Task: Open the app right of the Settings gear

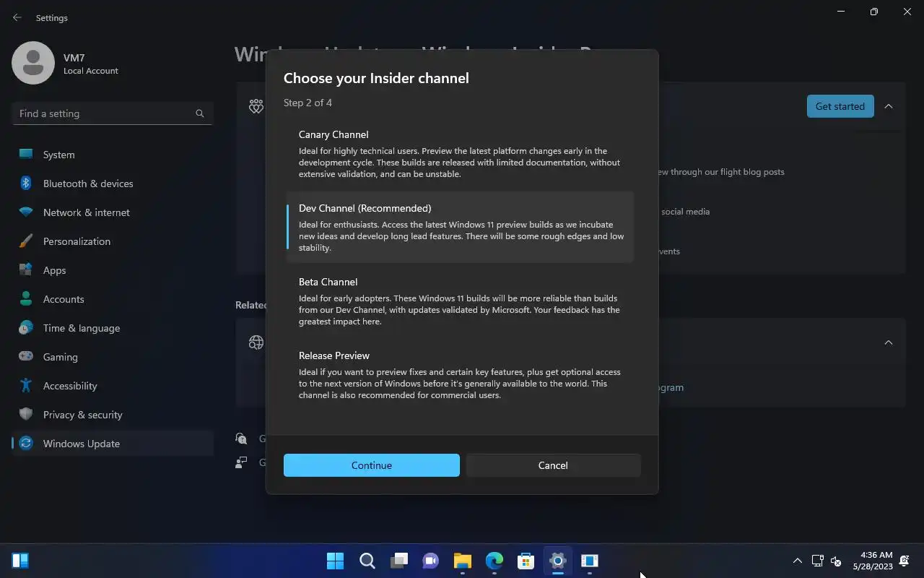Action: coord(589,561)
